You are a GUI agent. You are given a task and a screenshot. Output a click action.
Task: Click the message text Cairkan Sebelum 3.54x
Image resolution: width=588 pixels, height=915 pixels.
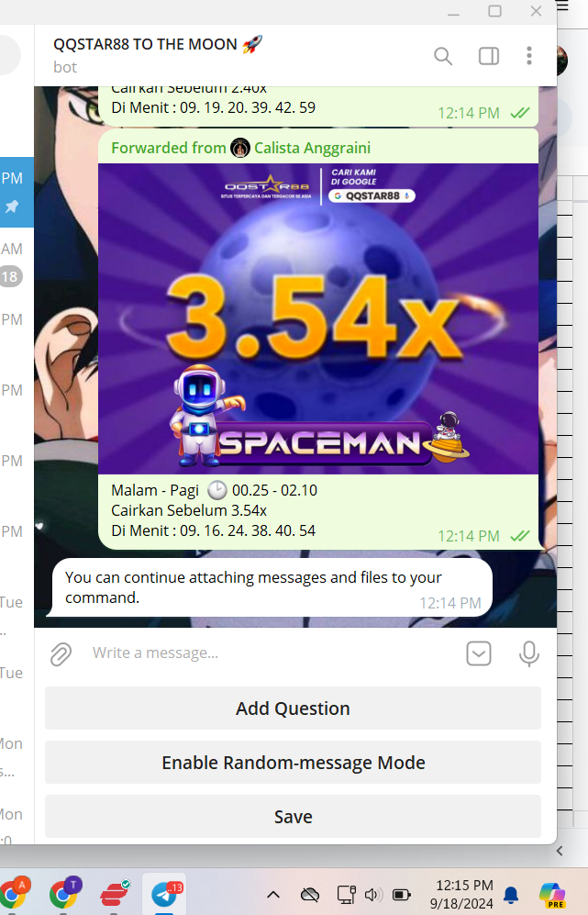click(189, 510)
